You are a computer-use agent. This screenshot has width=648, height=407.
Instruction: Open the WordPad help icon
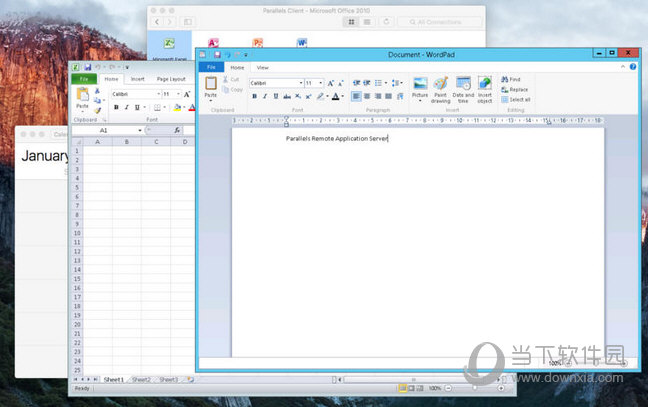(x=633, y=67)
